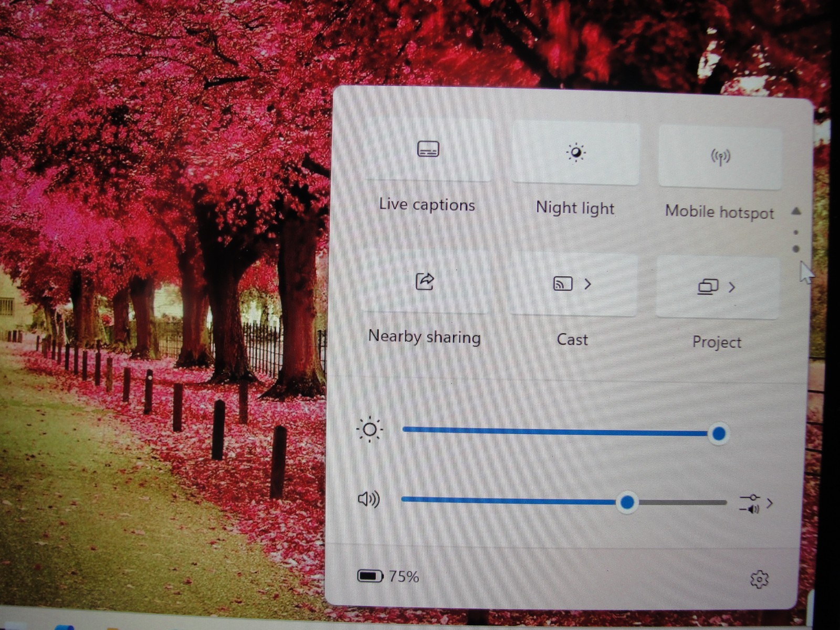840x630 pixels.
Task: Mute sound via the speaker icon
Action: (369, 499)
